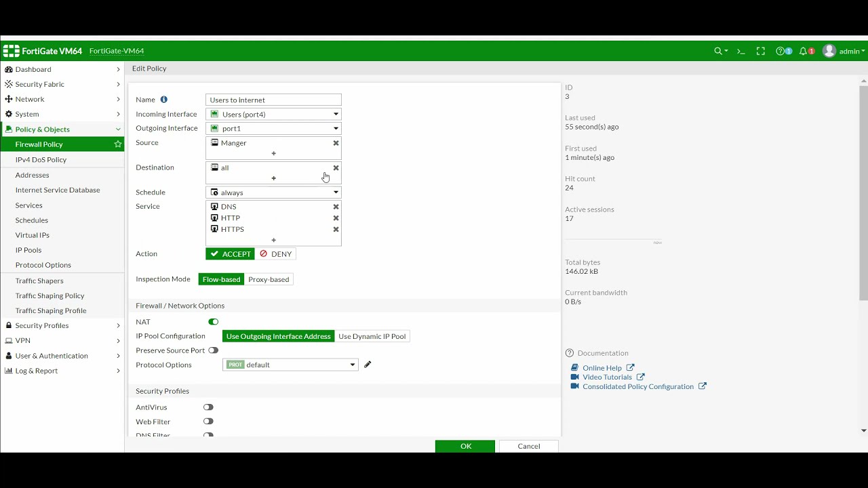
Task: Open Consolidated Policy Configuration link
Action: tap(638, 387)
